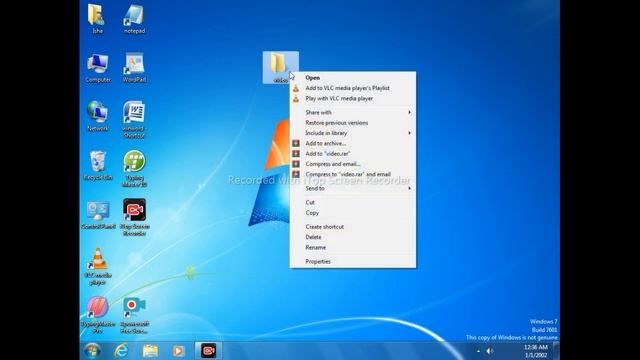The image size is (640, 360).
Task: Open the Isha user folder icon
Action: (97, 18)
